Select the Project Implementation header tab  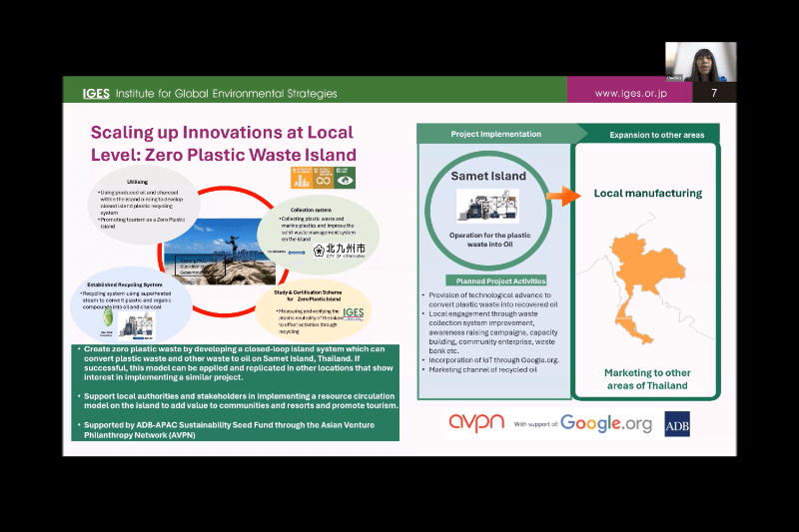(x=491, y=134)
